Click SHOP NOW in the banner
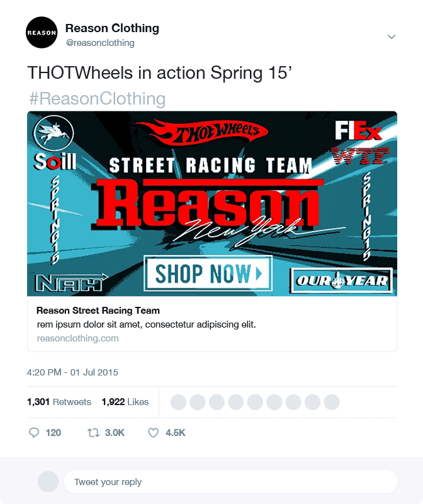Viewport: 423px width, 504px height. 208,273
